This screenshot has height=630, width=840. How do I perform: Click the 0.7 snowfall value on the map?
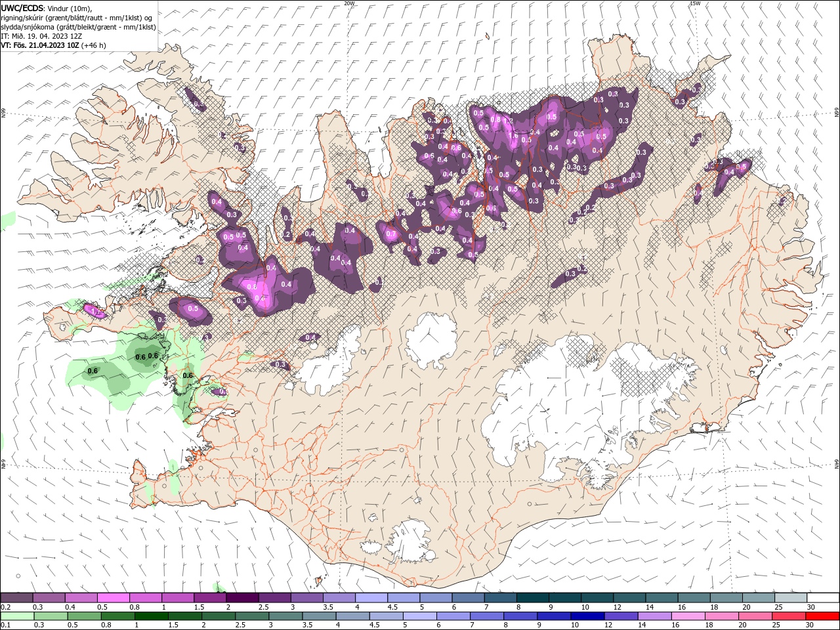(x=392, y=234)
